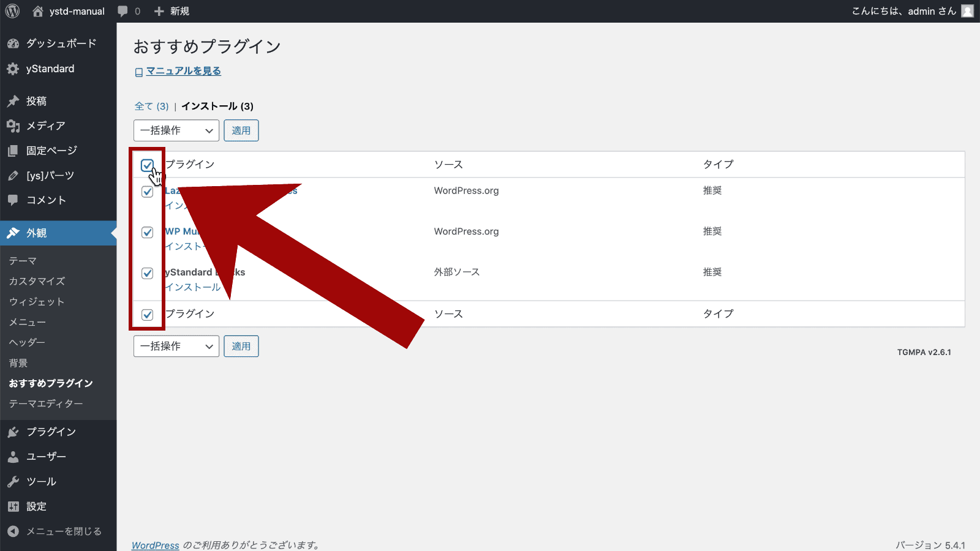Open the WordPress logo menu
This screenshot has width=980, height=551.
pyautogui.click(x=12, y=11)
